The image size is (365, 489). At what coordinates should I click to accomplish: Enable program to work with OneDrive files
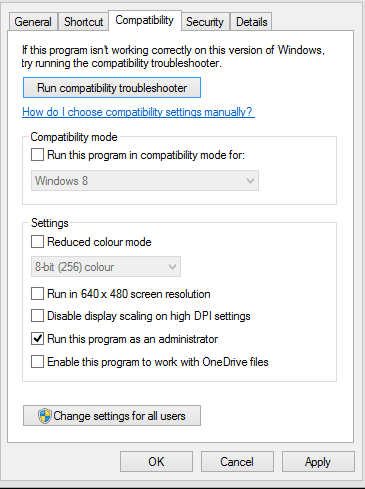pos(37,362)
